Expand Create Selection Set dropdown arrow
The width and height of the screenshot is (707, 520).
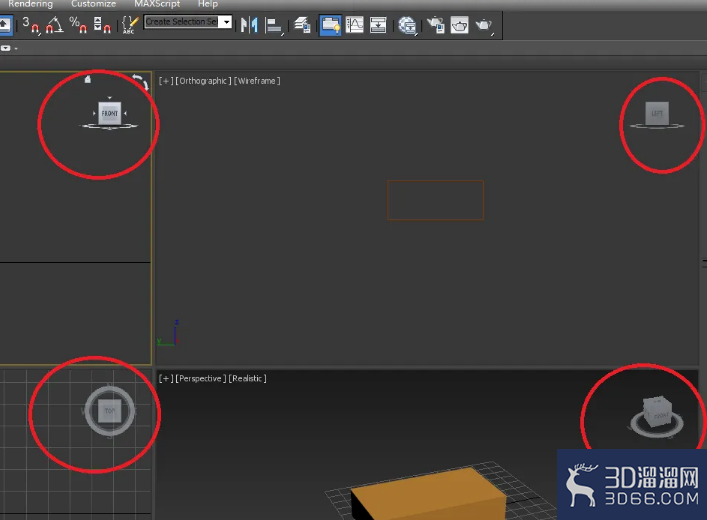click(226, 22)
